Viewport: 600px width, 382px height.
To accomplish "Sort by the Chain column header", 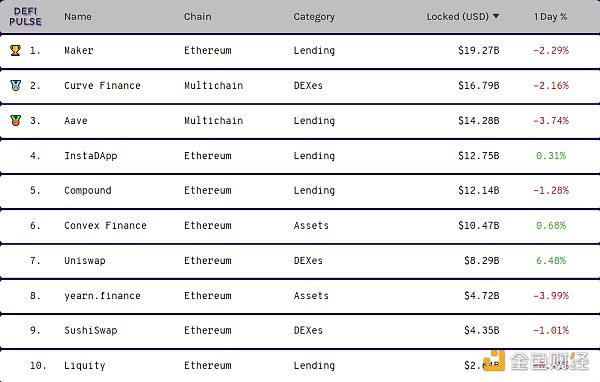I will point(197,16).
